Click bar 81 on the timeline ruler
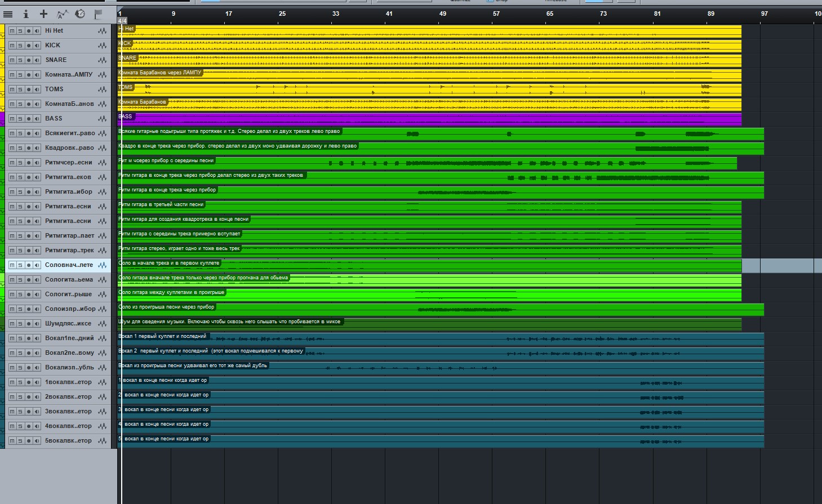The width and height of the screenshot is (822, 504). point(657,14)
